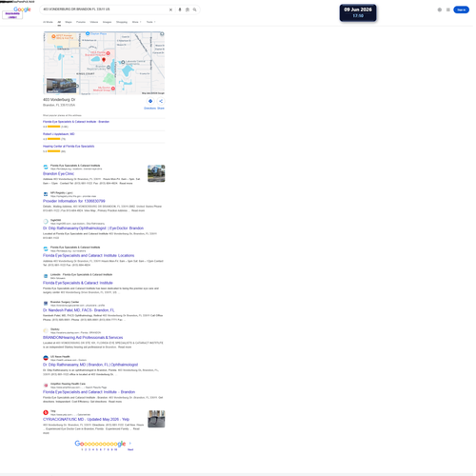Screen dimensions: 476x476
Task: Click the orange marker at the map's top-left
Action: (x=53, y=36)
